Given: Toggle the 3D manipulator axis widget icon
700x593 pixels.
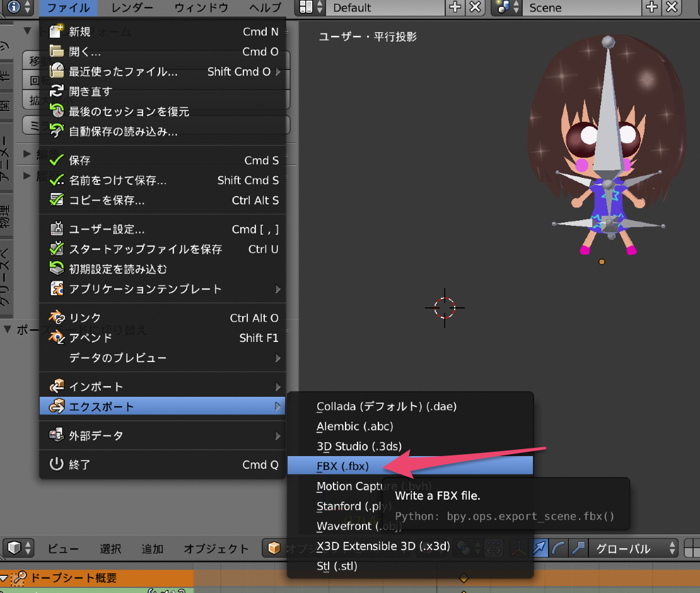Looking at the screenshot, I should (x=518, y=548).
